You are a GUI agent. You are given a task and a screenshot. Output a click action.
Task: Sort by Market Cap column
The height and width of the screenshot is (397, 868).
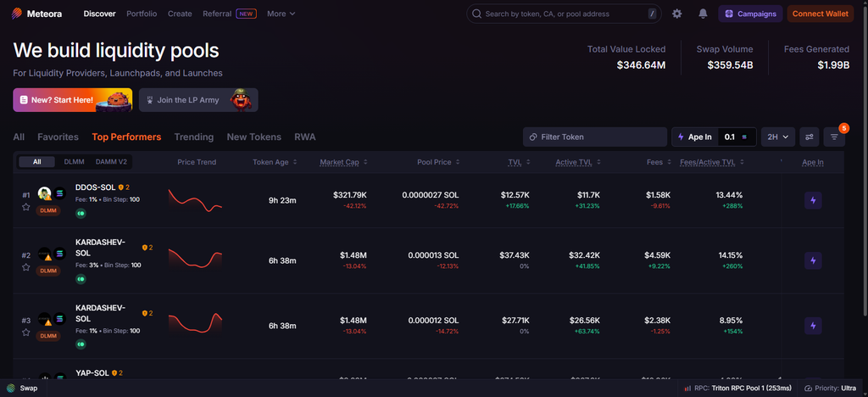click(x=343, y=162)
